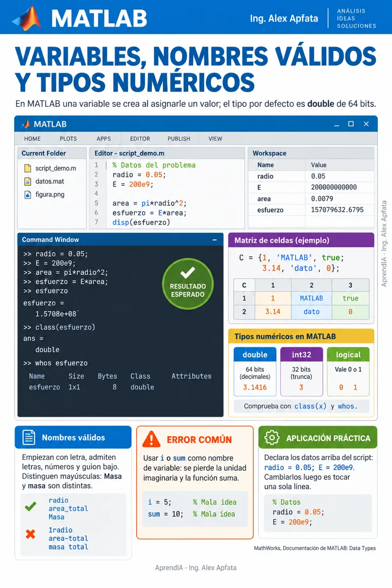Select the radio variable in Workspace
The width and height of the screenshot is (392, 588).
[x=311, y=176]
